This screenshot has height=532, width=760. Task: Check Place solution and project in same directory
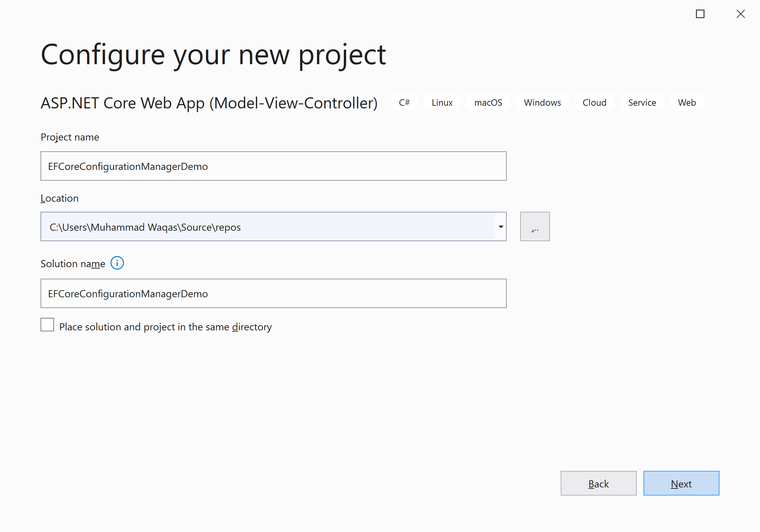click(x=47, y=325)
